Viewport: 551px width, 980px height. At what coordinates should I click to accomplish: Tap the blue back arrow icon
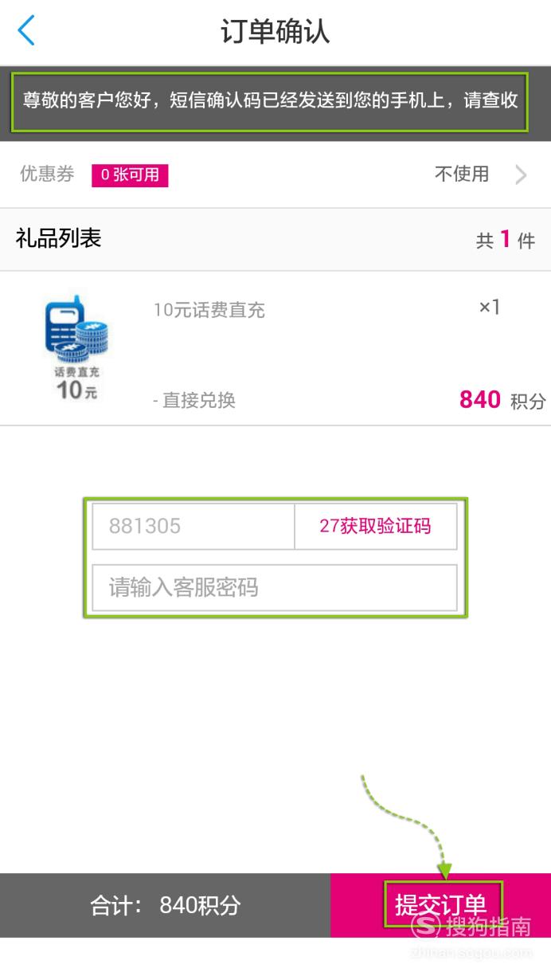(26, 31)
